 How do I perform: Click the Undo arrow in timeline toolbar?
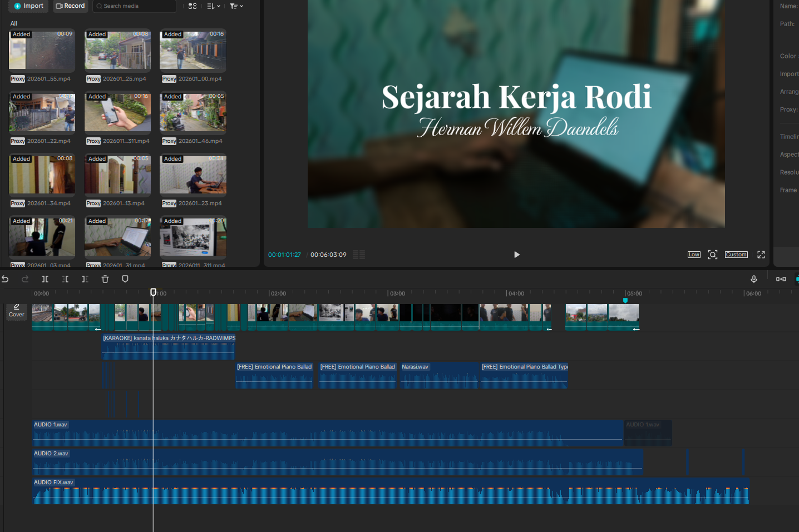coord(5,279)
